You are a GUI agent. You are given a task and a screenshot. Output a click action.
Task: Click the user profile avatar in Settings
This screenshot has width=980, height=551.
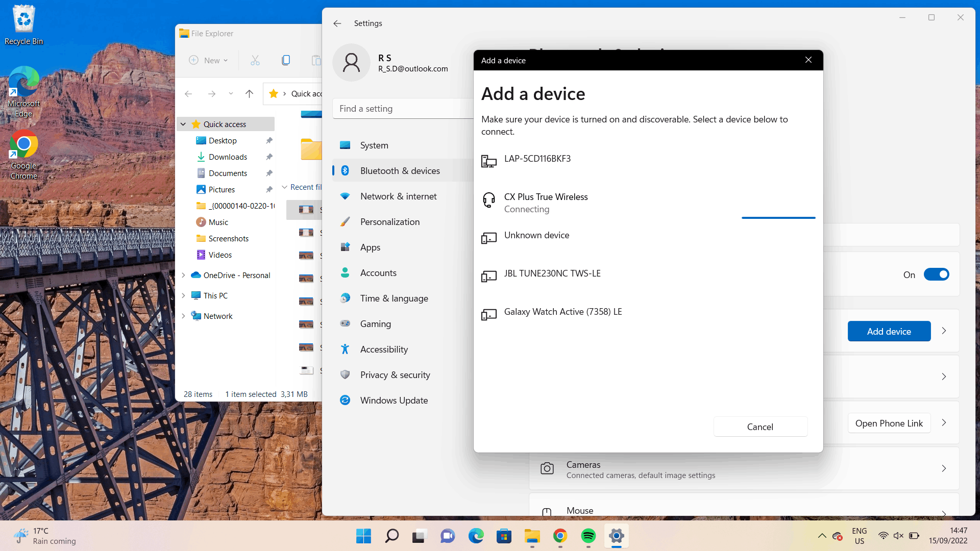tap(351, 63)
